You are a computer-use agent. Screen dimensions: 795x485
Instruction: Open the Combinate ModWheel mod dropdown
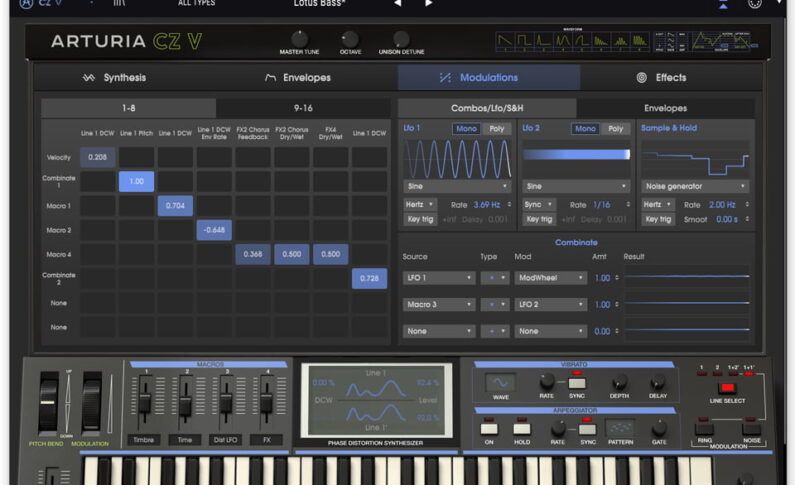tap(551, 278)
